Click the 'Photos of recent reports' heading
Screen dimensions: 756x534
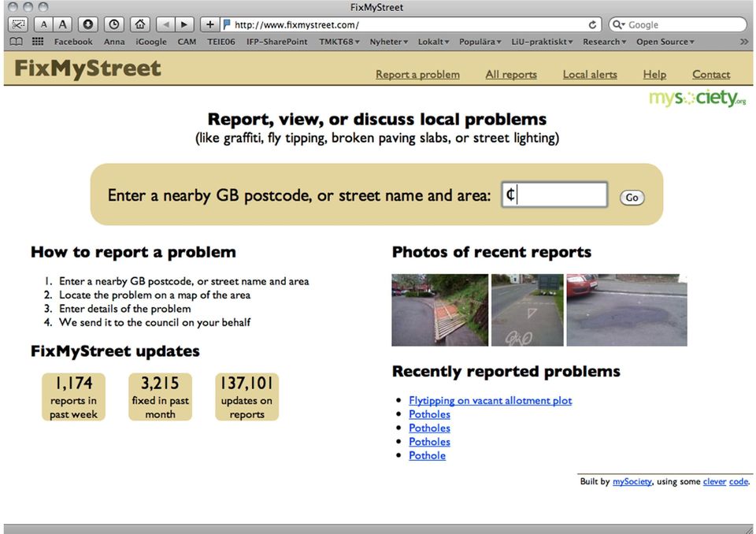tap(491, 252)
